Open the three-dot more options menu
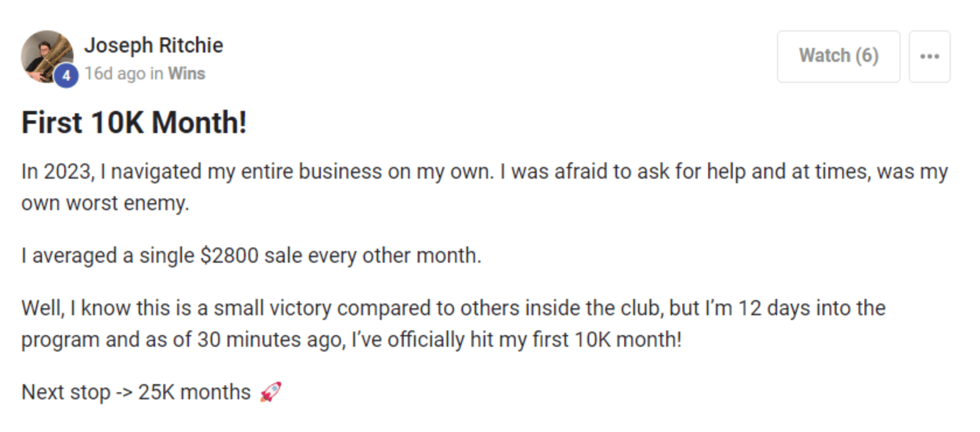980x432 pixels. point(930,57)
